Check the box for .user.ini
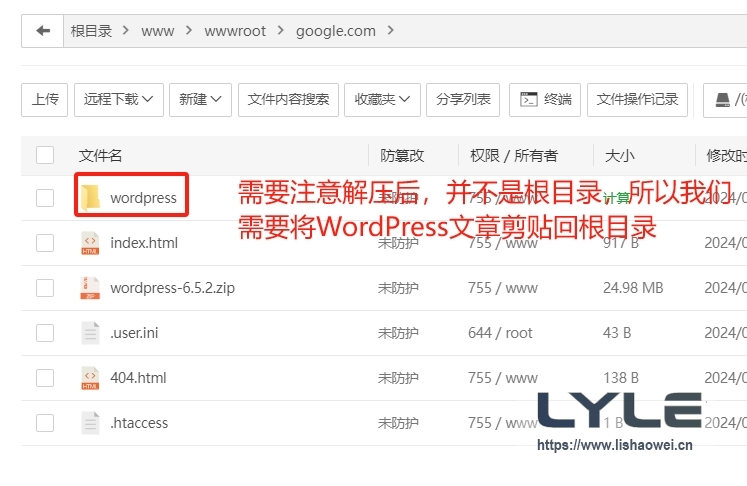This screenshot has height=486, width=747. 45,333
